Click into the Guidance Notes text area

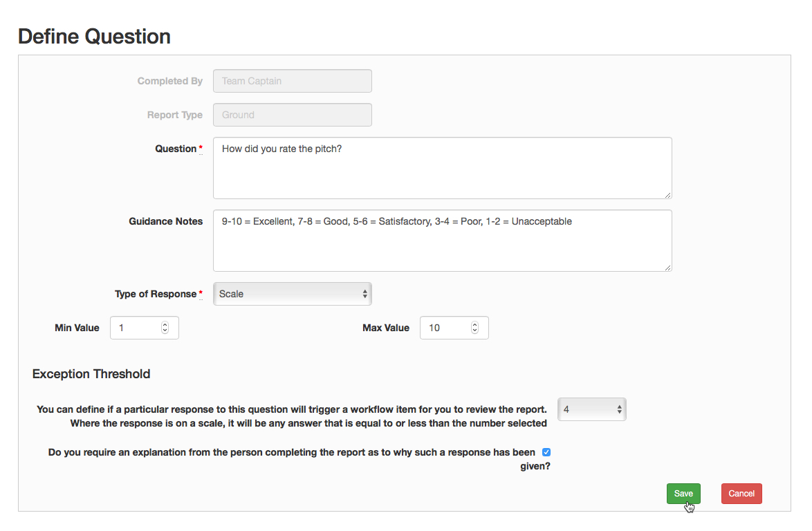click(442, 241)
